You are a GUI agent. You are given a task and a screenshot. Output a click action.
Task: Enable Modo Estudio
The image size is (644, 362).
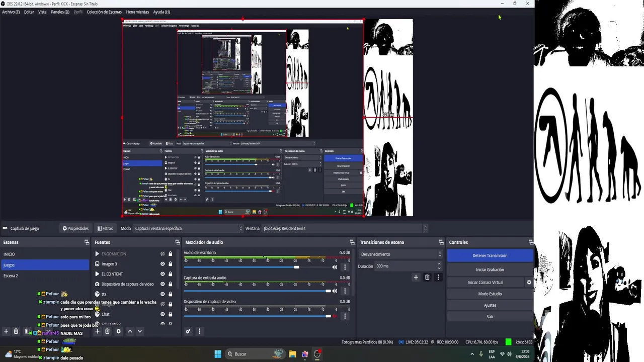pos(490,294)
